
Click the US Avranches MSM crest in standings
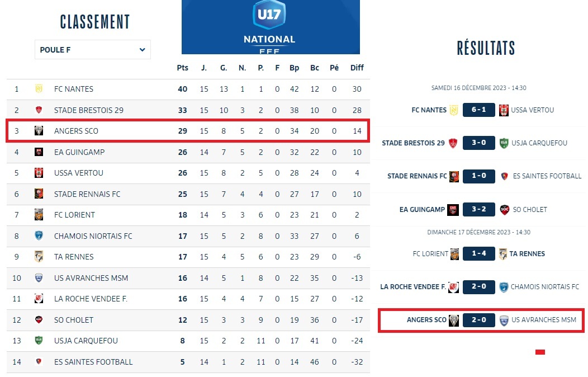coord(39,278)
